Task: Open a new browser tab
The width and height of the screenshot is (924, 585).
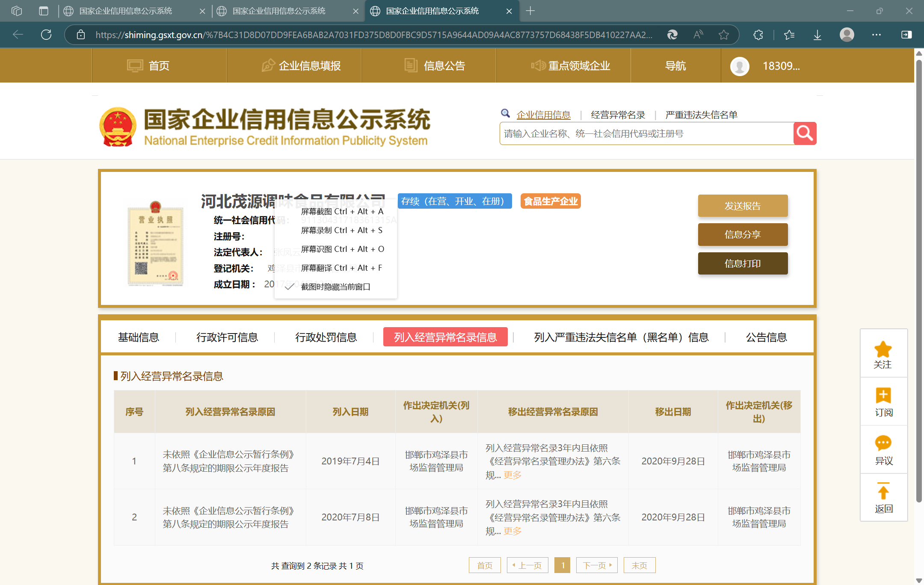Action: (x=530, y=11)
